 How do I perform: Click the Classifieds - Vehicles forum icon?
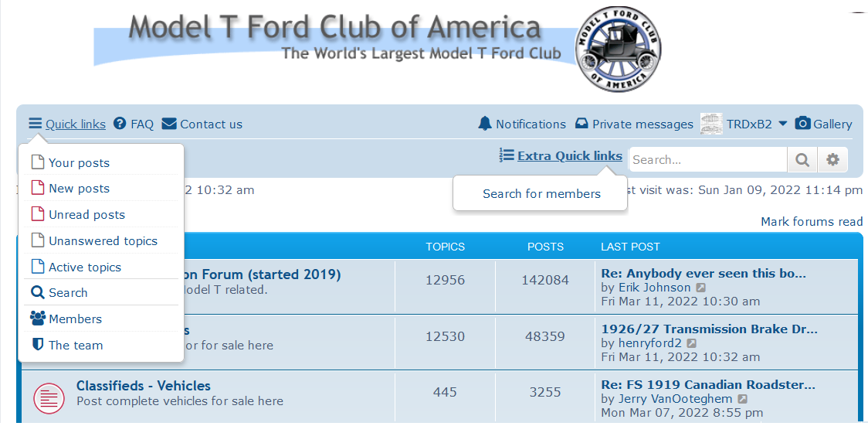click(x=49, y=398)
